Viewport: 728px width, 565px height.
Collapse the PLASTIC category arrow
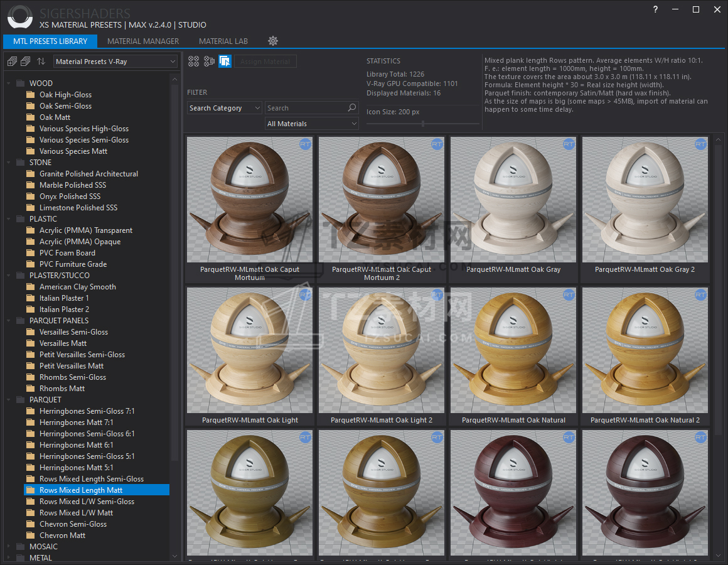coord(9,219)
